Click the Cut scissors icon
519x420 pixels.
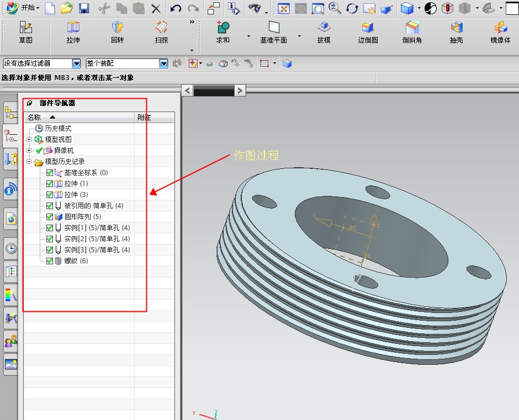104,8
